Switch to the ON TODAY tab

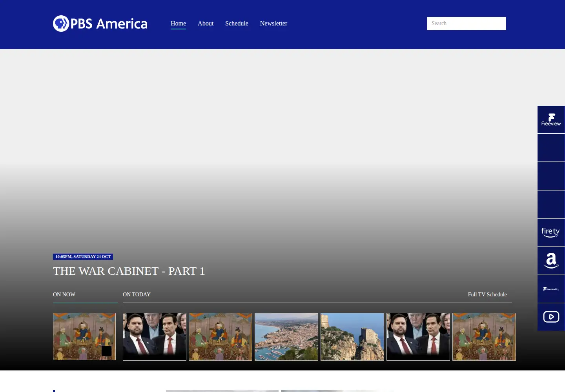(x=137, y=294)
